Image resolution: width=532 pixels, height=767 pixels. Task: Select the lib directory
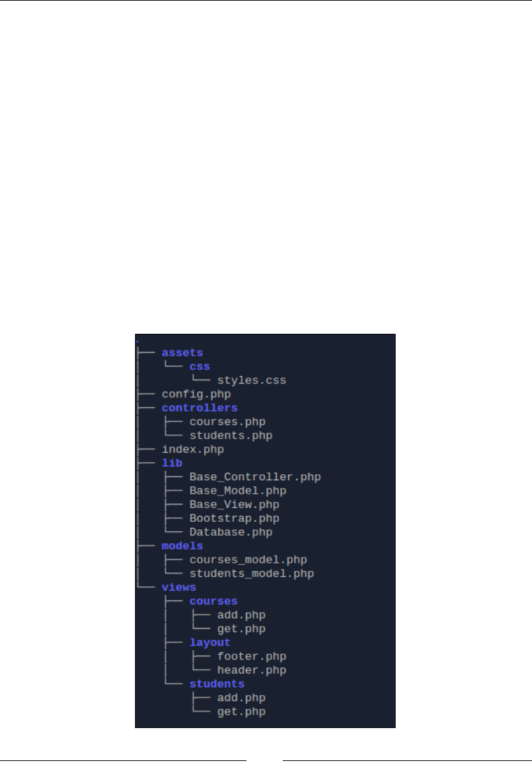(x=172, y=463)
